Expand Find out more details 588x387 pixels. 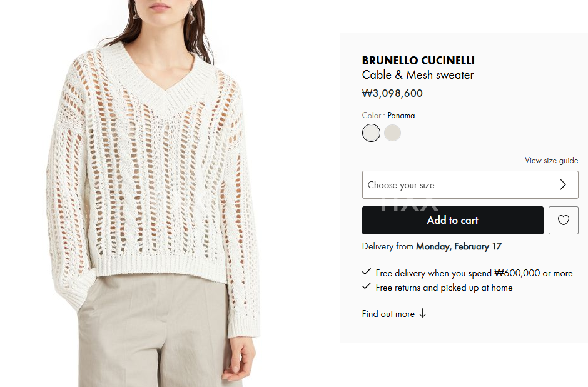pos(388,314)
